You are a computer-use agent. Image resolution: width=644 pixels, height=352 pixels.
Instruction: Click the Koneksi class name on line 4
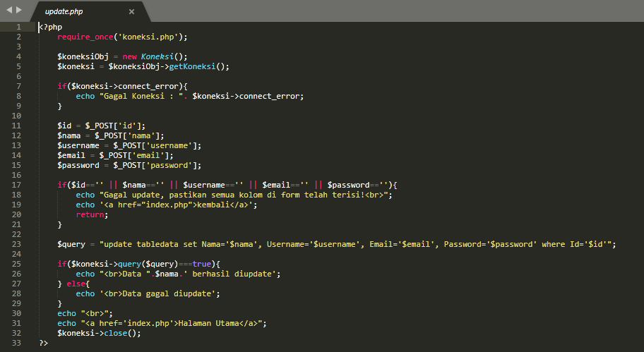tap(157, 56)
